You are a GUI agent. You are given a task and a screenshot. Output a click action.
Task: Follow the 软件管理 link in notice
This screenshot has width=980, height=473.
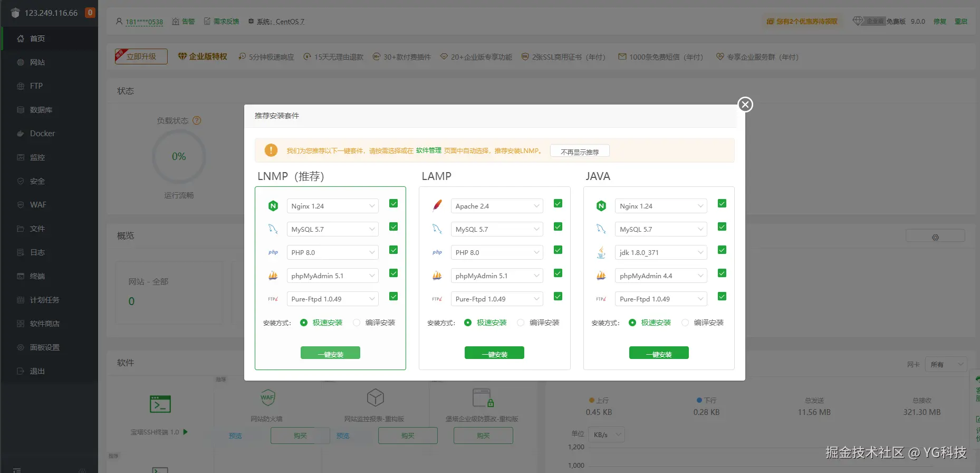tap(429, 150)
